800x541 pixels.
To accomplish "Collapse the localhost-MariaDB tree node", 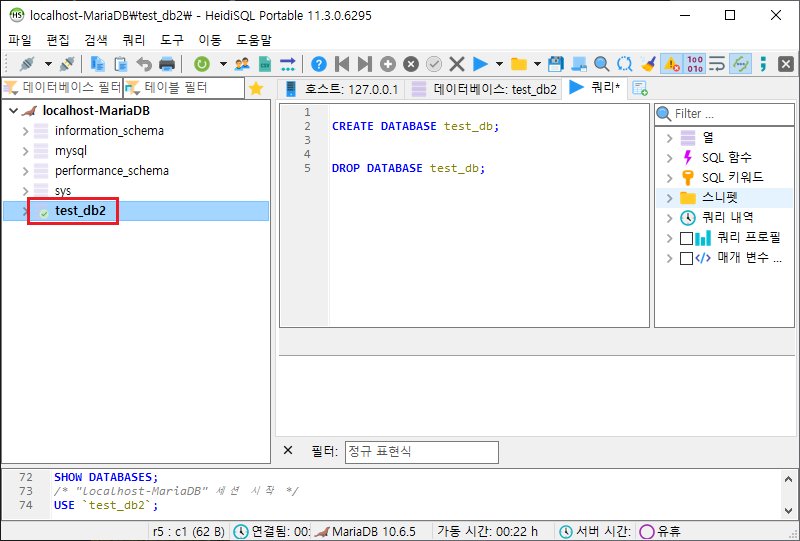I will [14, 111].
